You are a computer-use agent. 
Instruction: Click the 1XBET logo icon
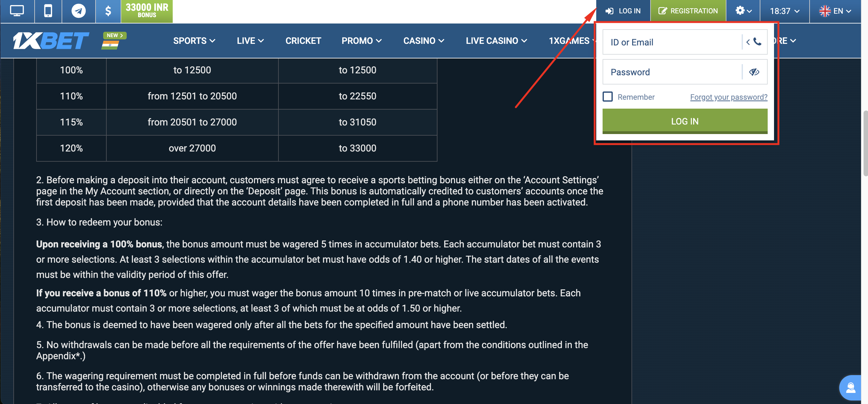[50, 40]
